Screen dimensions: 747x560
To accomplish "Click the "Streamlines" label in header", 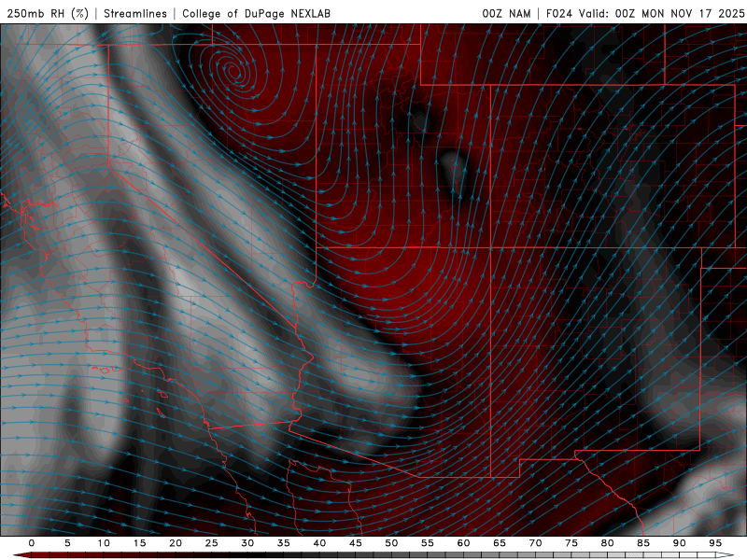I will pyautogui.click(x=135, y=14).
